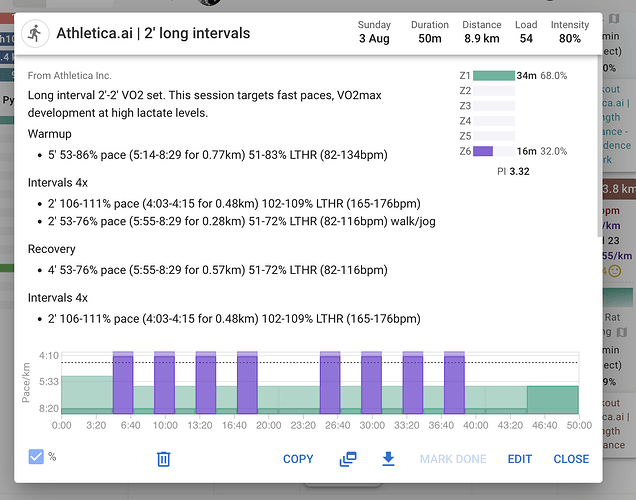Click the Recovery heading
636x500 pixels.
(x=52, y=249)
